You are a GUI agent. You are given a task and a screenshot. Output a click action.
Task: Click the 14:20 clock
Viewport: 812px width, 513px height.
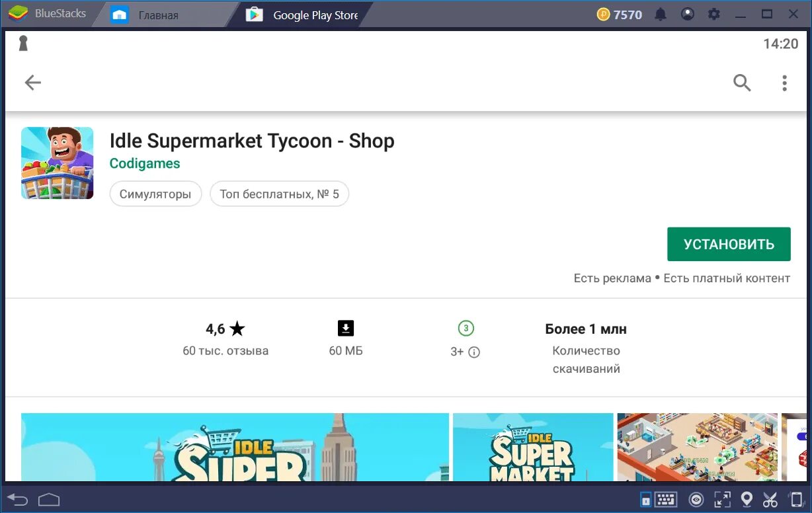pyautogui.click(x=780, y=44)
